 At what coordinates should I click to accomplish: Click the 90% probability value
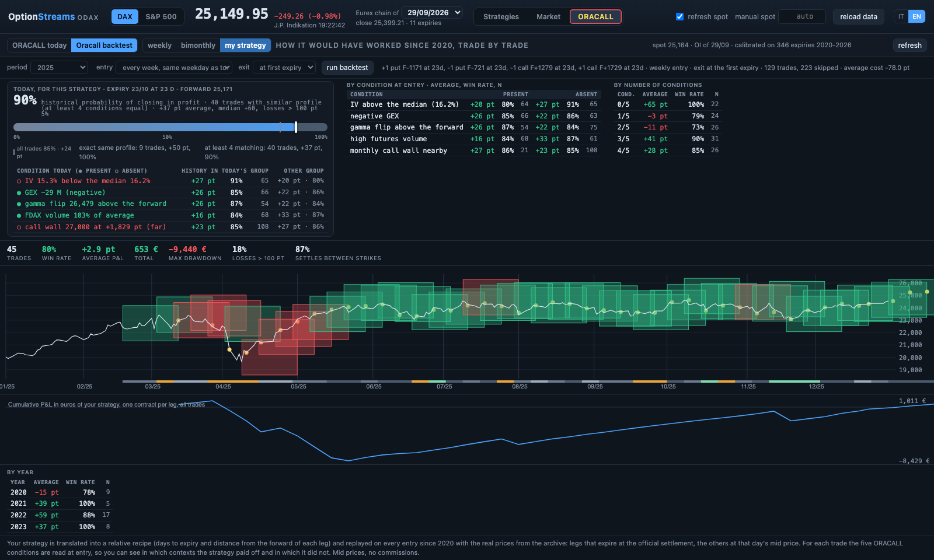[x=25, y=100]
